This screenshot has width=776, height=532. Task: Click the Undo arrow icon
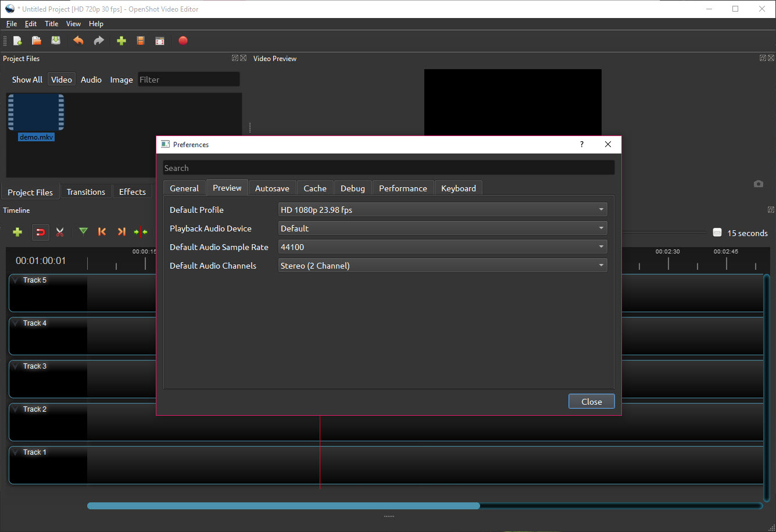(78, 41)
